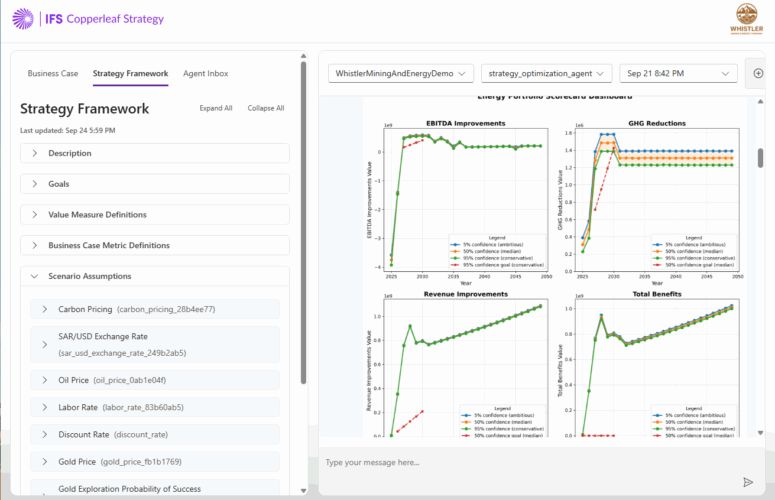This screenshot has height=500, width=775.
Task: Expand the Oil Price assumption
Action: 45,380
